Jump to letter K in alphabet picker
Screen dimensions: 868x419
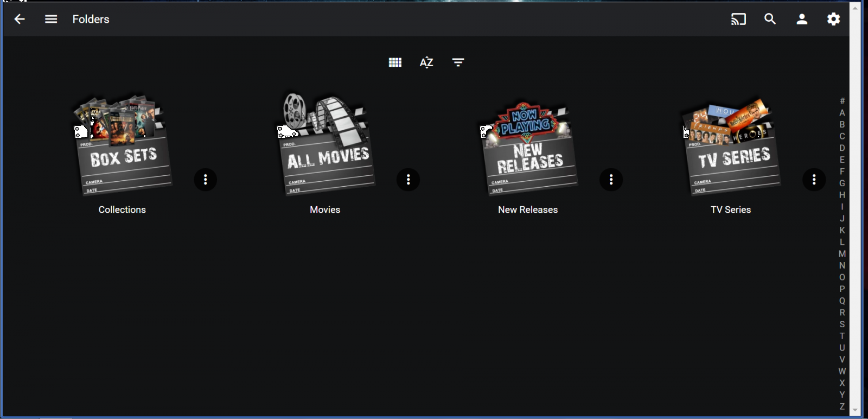point(842,230)
